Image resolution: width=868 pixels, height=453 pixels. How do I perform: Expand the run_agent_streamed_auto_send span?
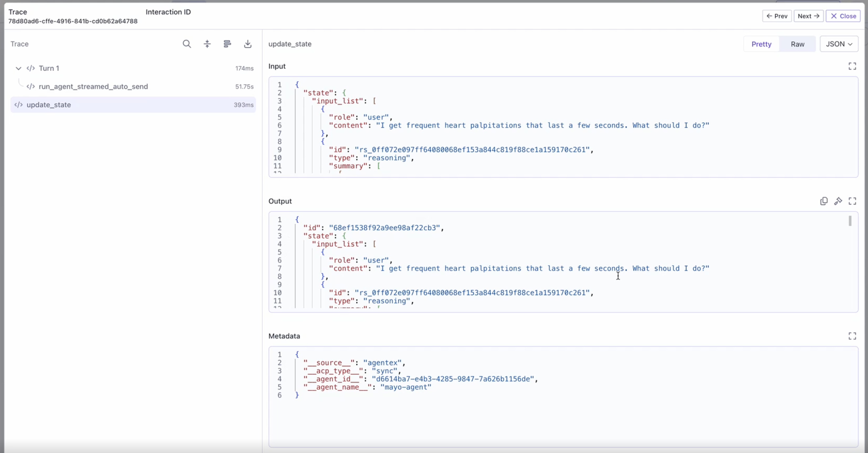click(x=93, y=86)
